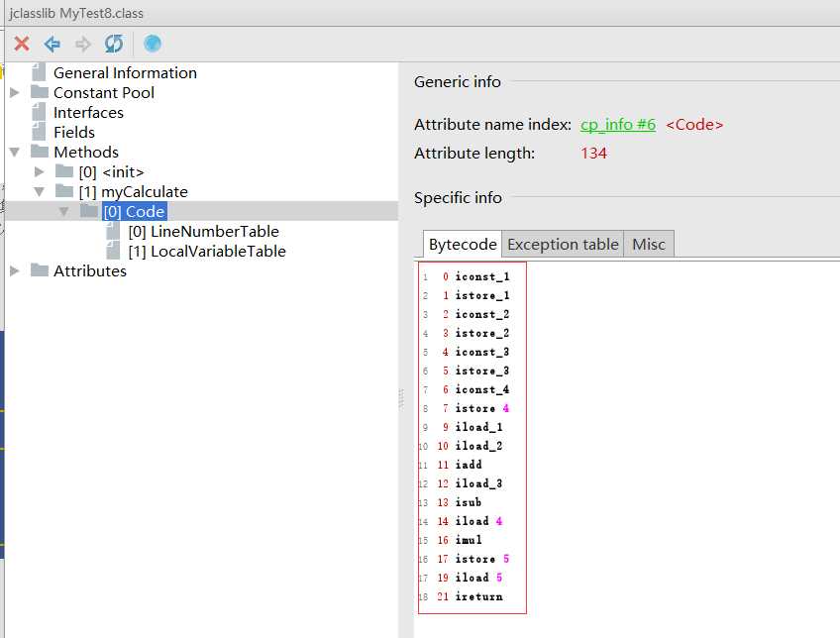Click the red X close icon in toolbar
Viewport: 840px width, 638px height.
[22, 44]
